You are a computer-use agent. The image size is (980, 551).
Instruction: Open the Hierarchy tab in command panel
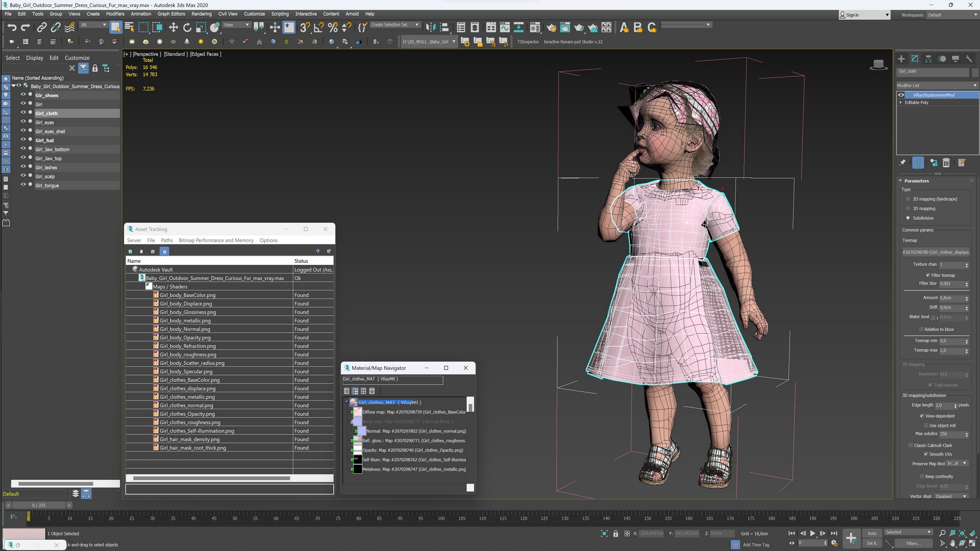coord(928,59)
